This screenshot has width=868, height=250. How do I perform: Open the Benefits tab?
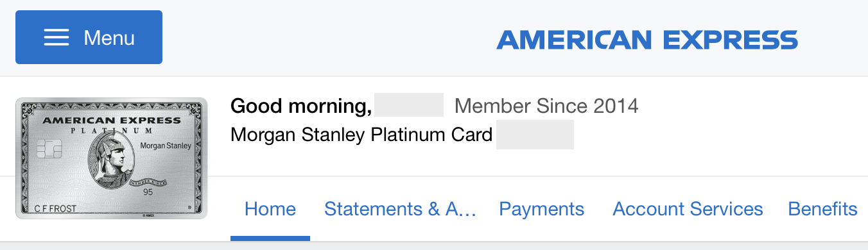point(822,209)
